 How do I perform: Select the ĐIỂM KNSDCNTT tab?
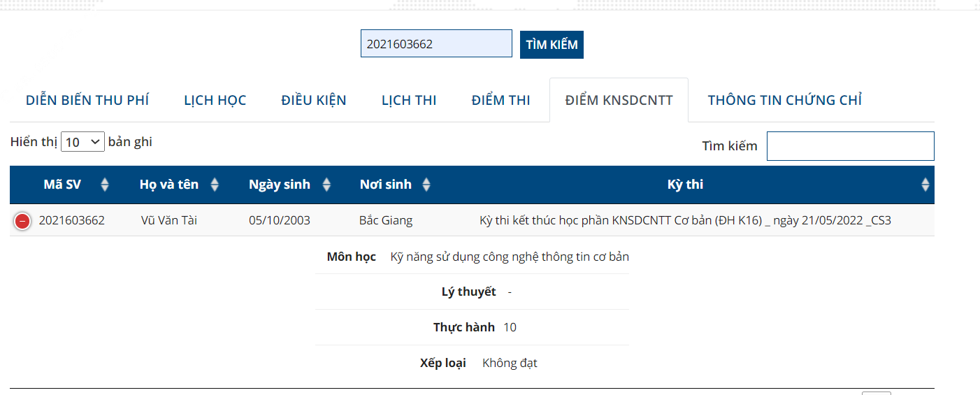point(619,100)
